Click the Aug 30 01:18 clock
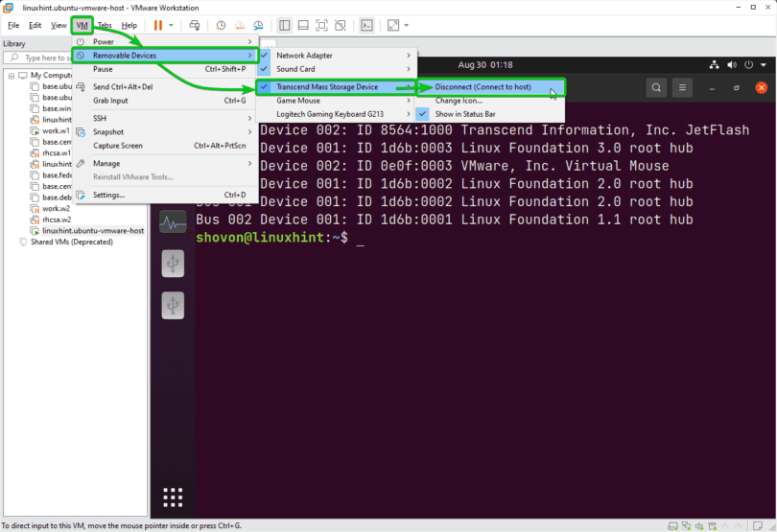 click(x=485, y=65)
